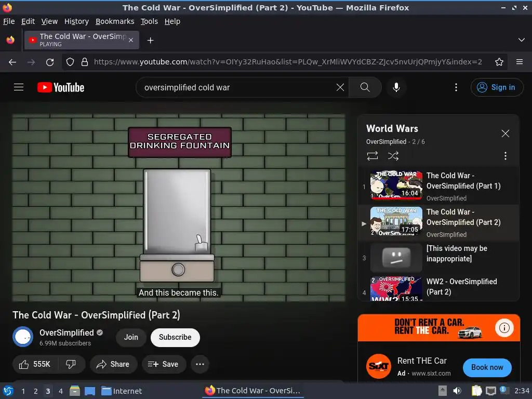Click the Join membership button
532x399 pixels.
[131, 337]
